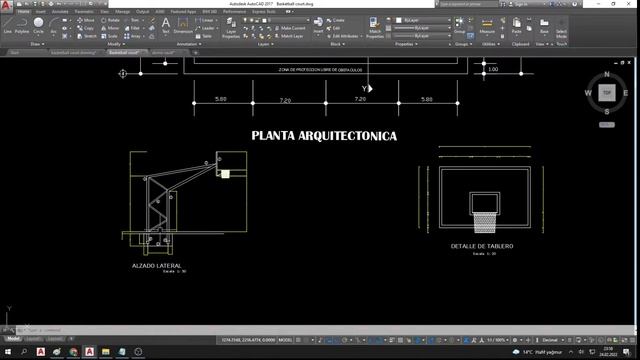Switch to the Model layout tab
The height and width of the screenshot is (360, 640).
coord(13,339)
